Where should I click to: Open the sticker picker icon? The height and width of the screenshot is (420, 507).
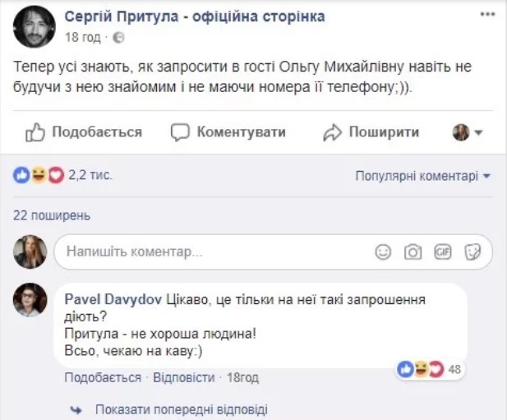pos(472,252)
